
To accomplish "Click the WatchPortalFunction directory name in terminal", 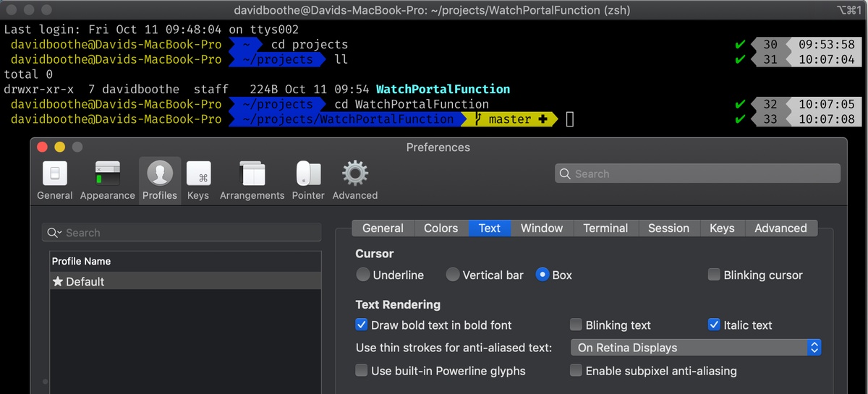I will pyautogui.click(x=443, y=90).
